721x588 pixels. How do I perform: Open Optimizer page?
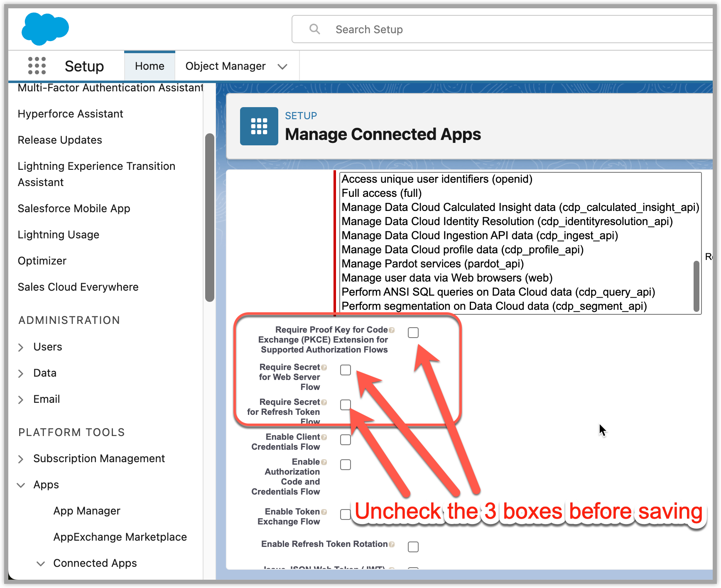[42, 261]
